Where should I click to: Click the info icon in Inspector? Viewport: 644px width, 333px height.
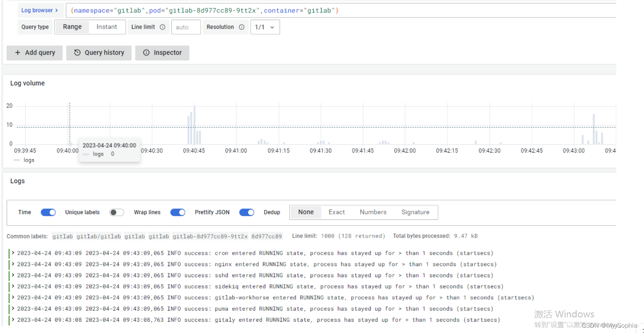pos(146,52)
